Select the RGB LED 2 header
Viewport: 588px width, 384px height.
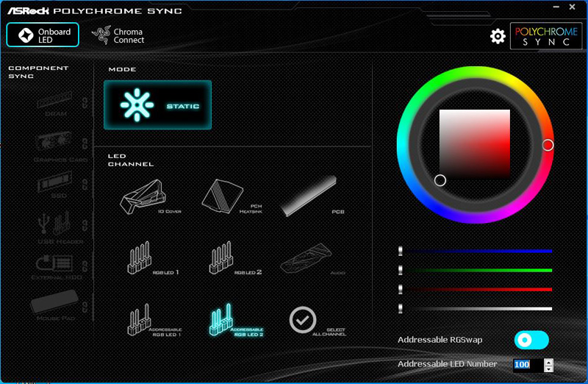234,258
